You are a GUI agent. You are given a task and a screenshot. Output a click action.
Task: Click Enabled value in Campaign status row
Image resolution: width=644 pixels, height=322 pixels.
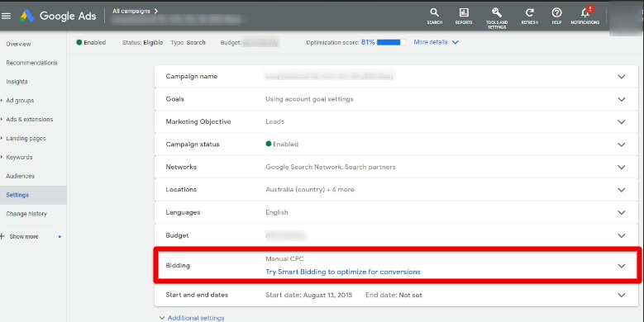tap(282, 144)
